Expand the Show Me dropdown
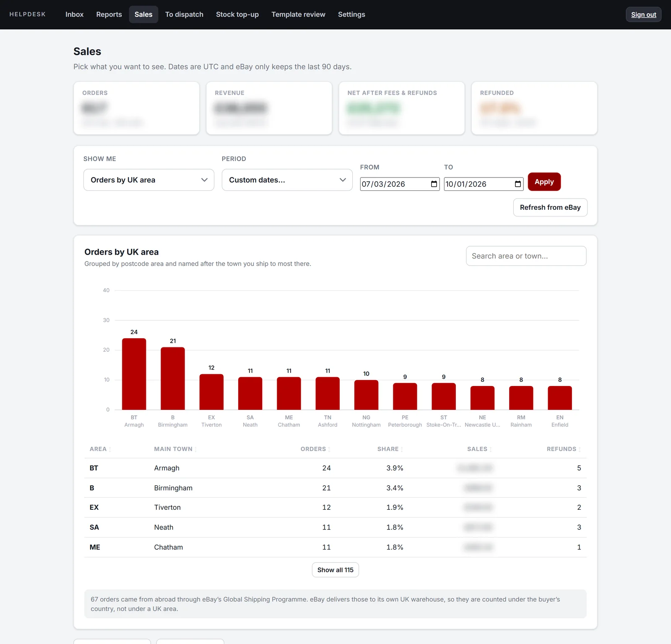The width and height of the screenshot is (671, 644). pos(149,180)
